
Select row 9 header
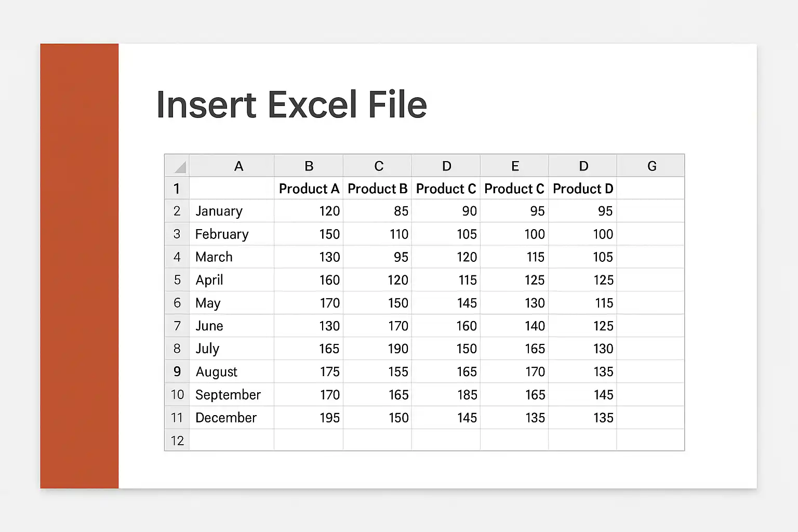177,371
